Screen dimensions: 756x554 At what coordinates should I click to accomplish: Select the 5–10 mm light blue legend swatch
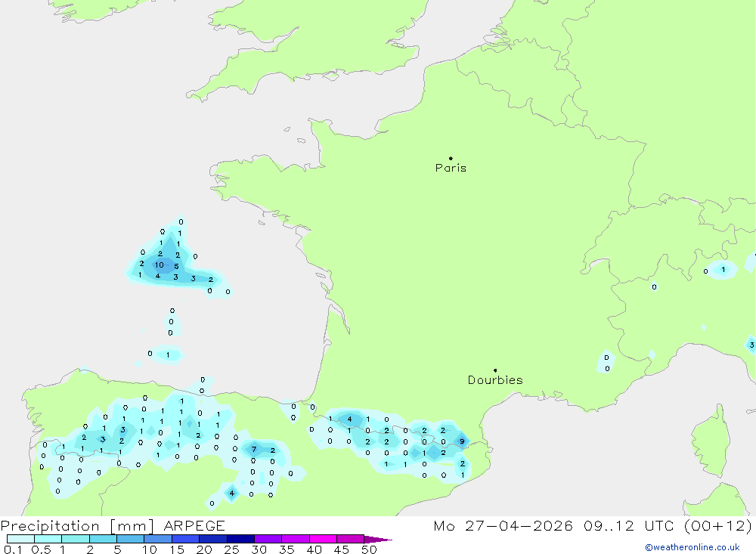point(130,539)
